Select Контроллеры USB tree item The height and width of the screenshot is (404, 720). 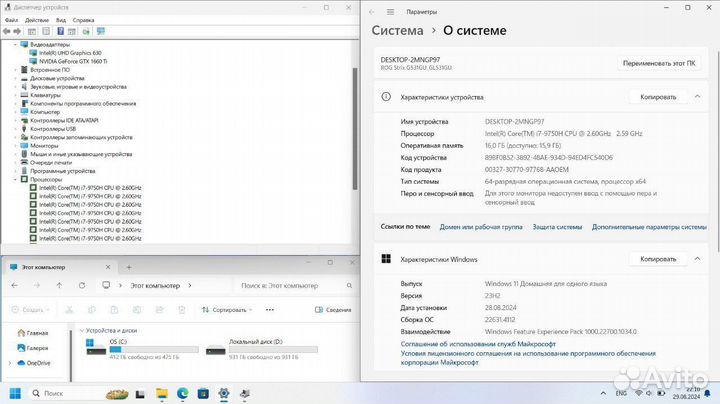pyautogui.click(x=53, y=129)
